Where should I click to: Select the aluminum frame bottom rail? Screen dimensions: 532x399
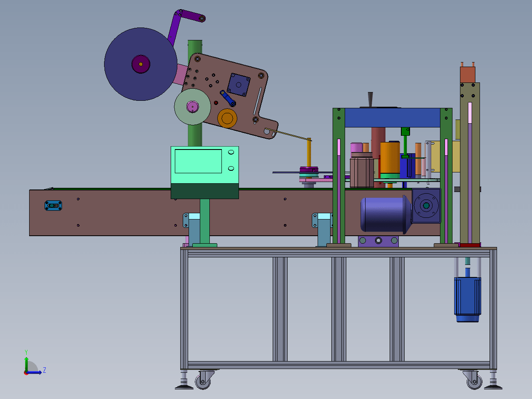338,365
